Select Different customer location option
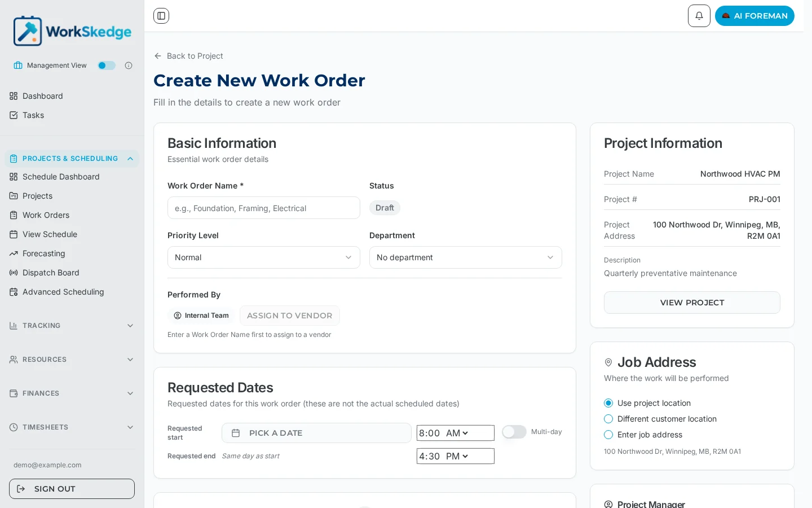This screenshot has width=812, height=508. click(x=608, y=419)
